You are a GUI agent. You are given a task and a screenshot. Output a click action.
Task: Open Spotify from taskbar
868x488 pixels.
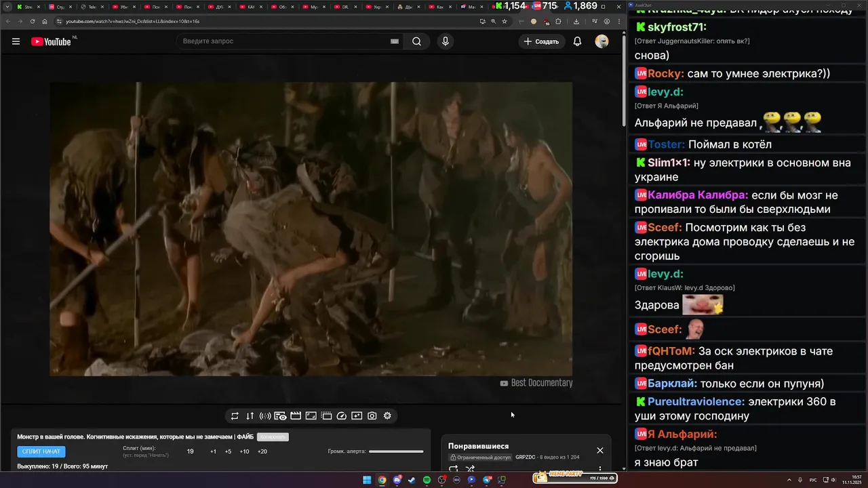click(427, 480)
